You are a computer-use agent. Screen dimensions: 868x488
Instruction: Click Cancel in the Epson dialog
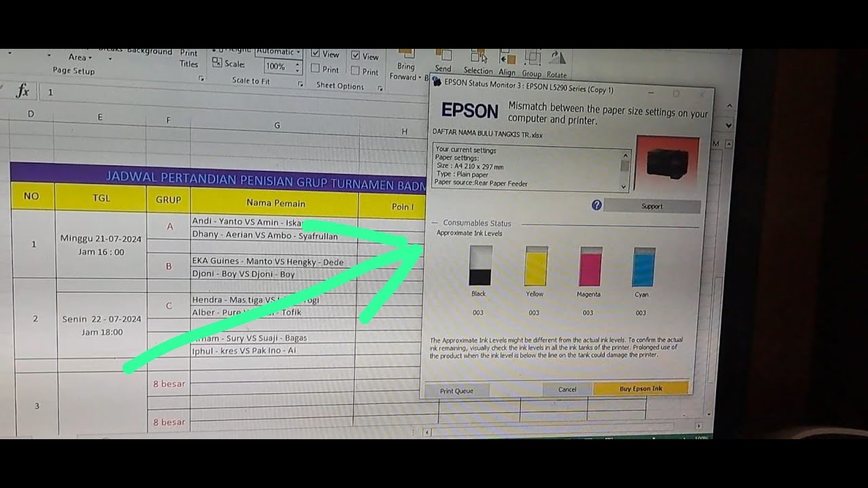[x=567, y=389]
